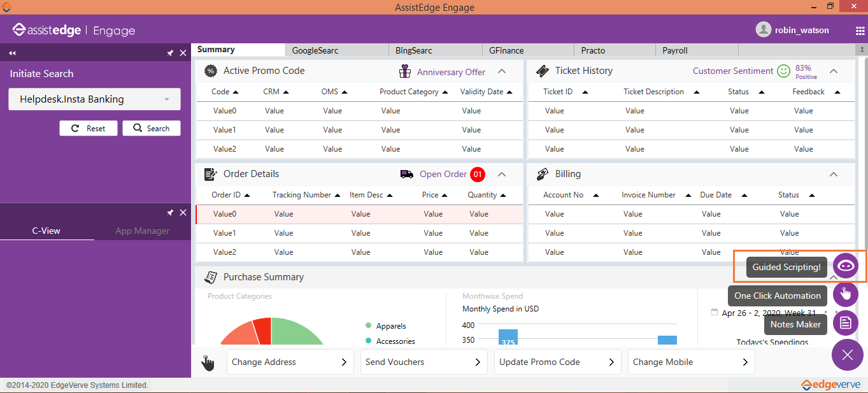Screen dimensions: 868x393
Task: Click the calendar icon next to Apr 26 date
Action: click(x=715, y=312)
